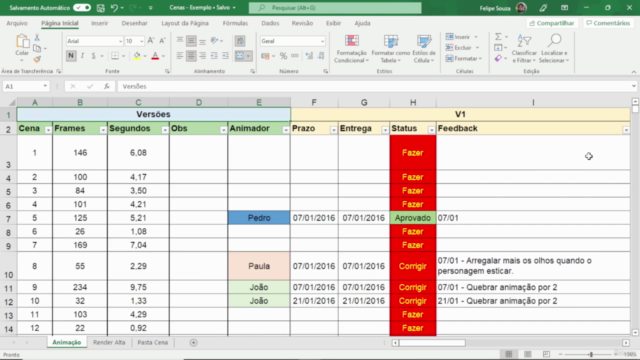Click the insert function fx icon
640x360 pixels.
(107, 87)
